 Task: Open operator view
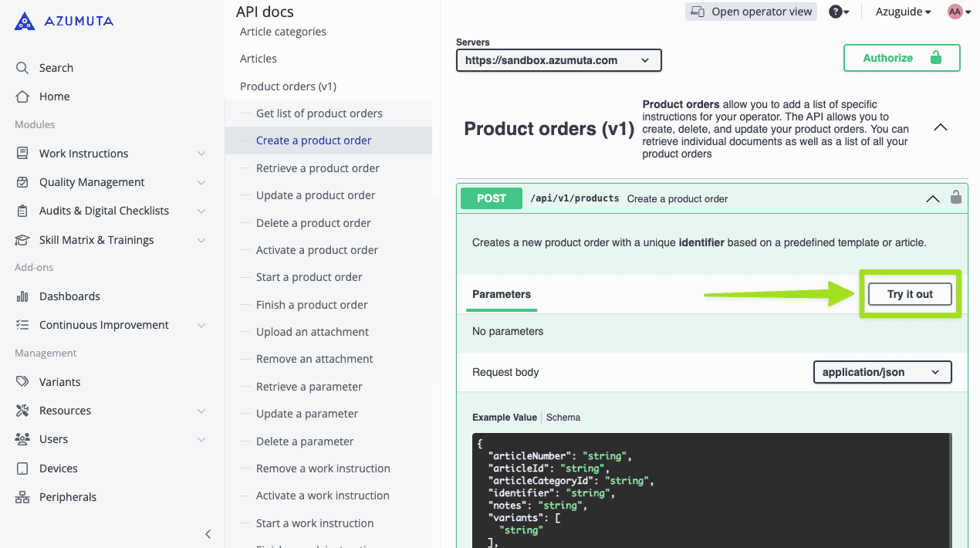(751, 12)
